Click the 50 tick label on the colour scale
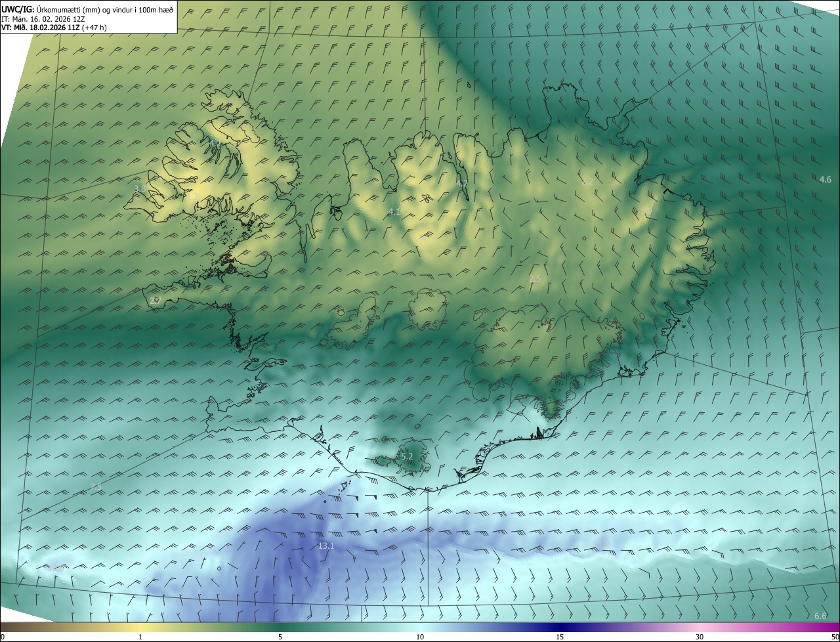The width and height of the screenshot is (840, 642). pos(834,637)
